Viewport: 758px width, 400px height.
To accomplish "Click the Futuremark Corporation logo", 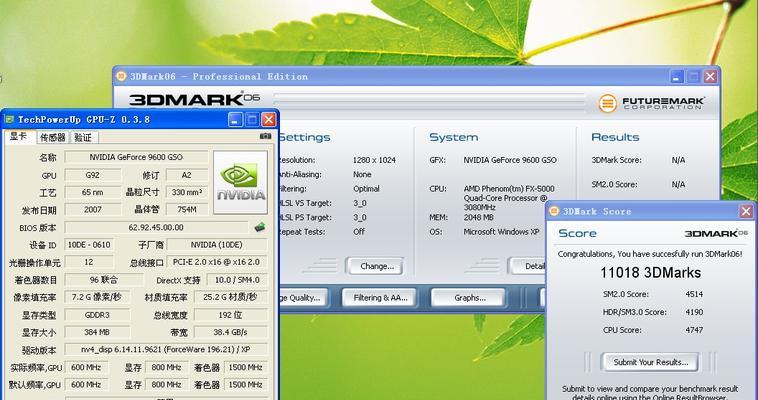I will click(x=651, y=103).
